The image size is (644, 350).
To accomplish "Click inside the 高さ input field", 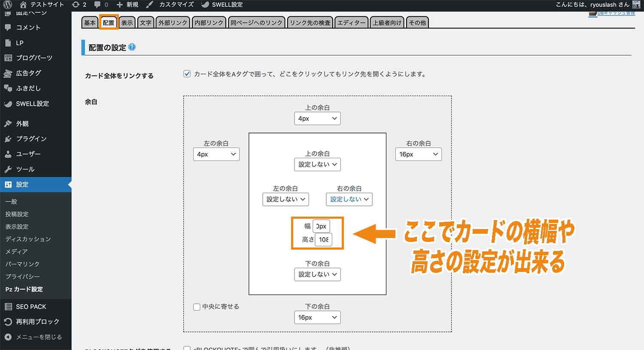I will [324, 240].
